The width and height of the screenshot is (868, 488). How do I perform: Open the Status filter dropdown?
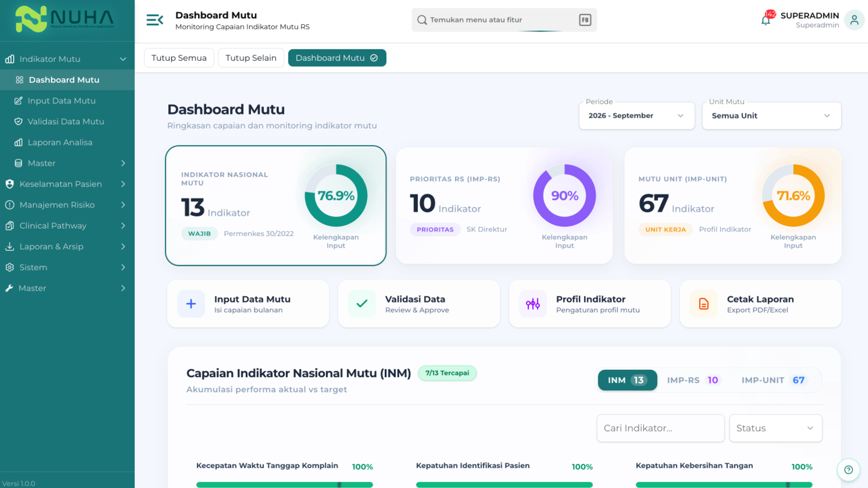[x=776, y=428]
